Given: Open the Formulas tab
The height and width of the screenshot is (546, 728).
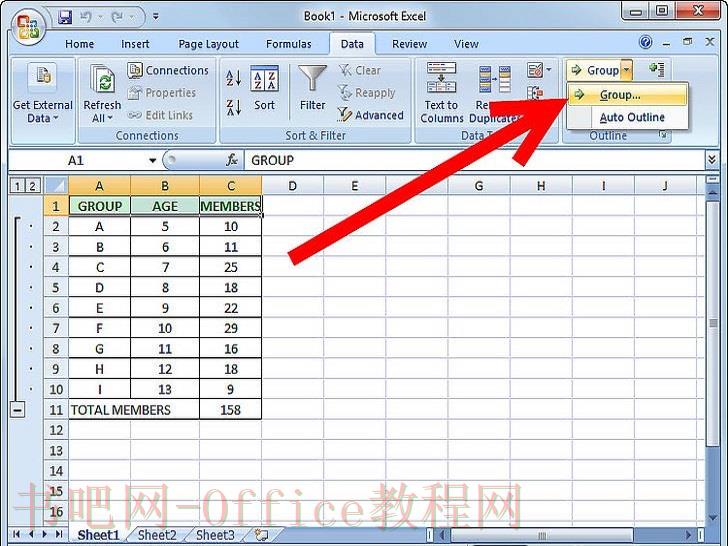Looking at the screenshot, I should pos(288,44).
